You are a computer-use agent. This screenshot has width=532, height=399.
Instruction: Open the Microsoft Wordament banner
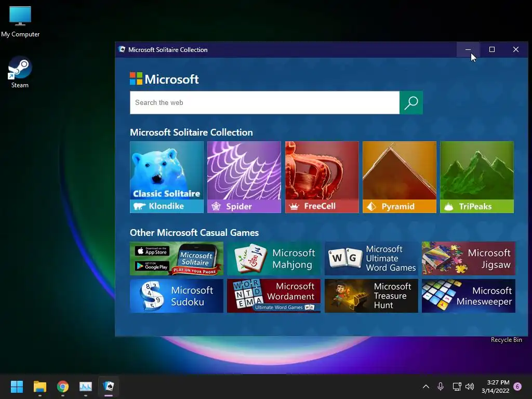[274, 296]
